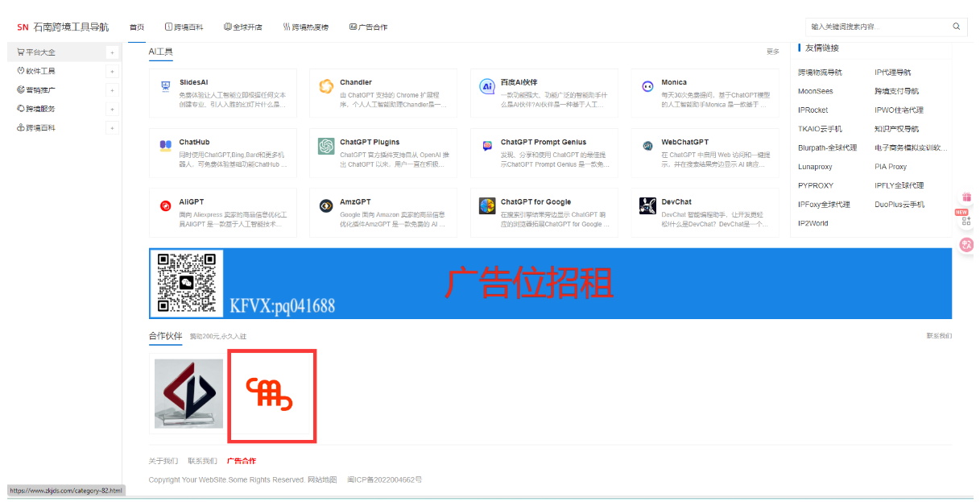The height and width of the screenshot is (502, 980).
Task: Open MoonSees friend link
Action: click(x=816, y=91)
